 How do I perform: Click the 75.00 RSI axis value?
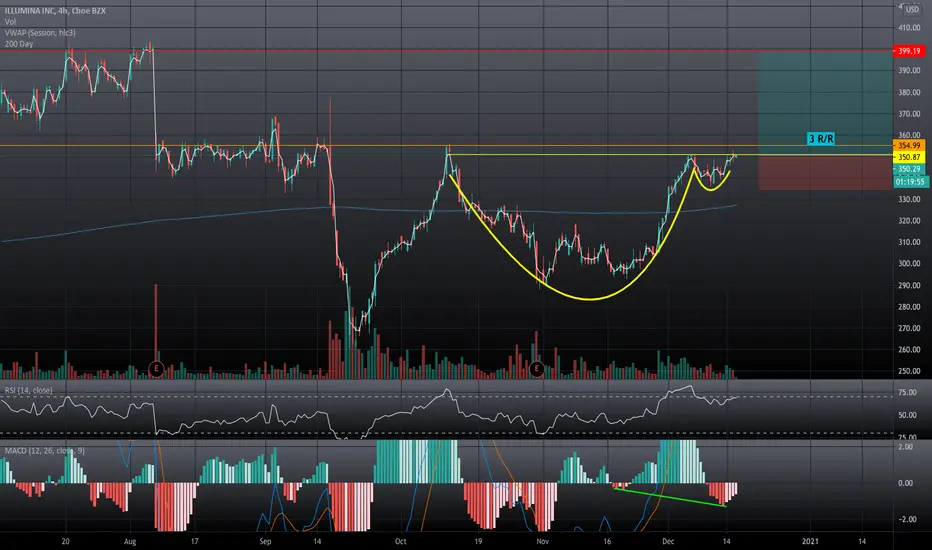click(x=907, y=392)
